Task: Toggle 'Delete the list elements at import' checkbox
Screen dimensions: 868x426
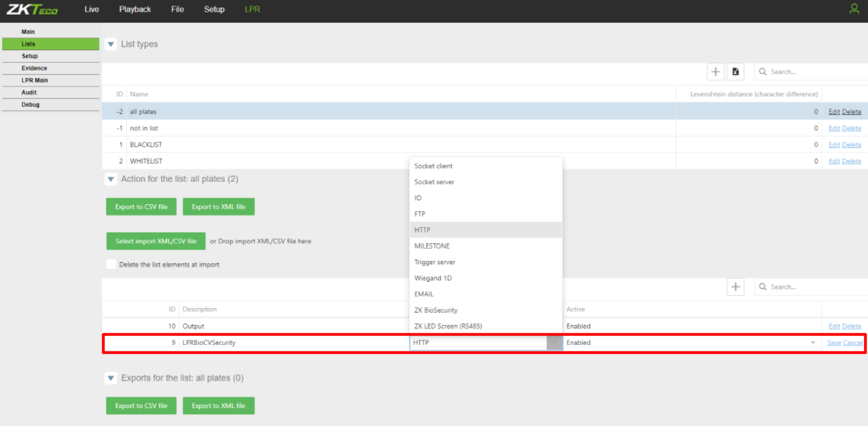Action: coord(111,264)
